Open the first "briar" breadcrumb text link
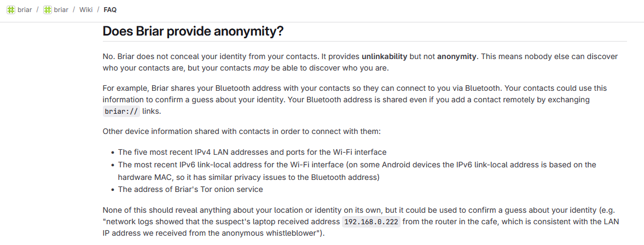Image resolution: width=644 pixels, height=245 pixels. (x=25, y=9)
